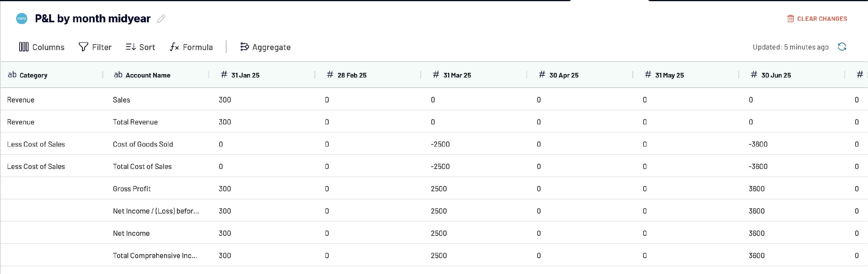Click the # icon of 30 Jun 25
The image size is (868, 274).
(754, 74)
